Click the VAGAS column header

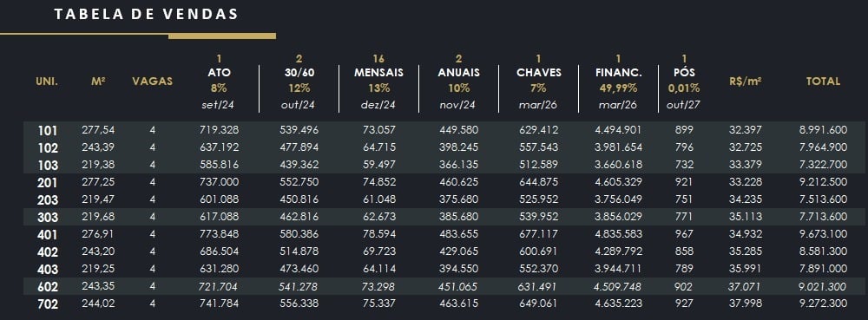pyautogui.click(x=152, y=82)
